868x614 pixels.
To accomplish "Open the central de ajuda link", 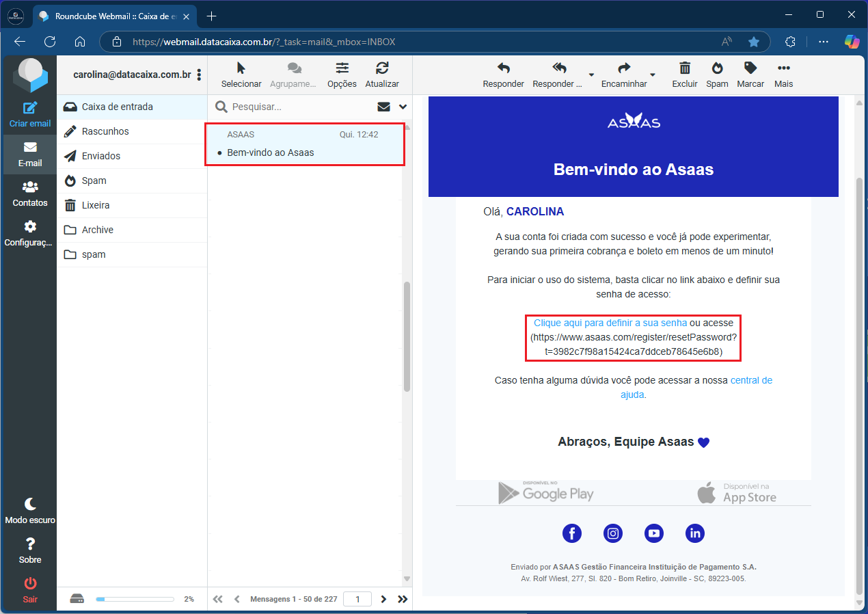I will (x=750, y=380).
